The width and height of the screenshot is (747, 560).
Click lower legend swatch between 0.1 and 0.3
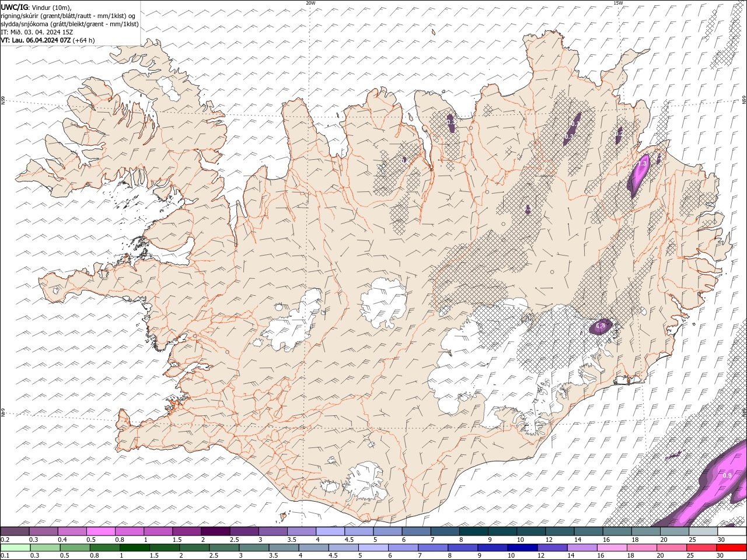coord(15,548)
